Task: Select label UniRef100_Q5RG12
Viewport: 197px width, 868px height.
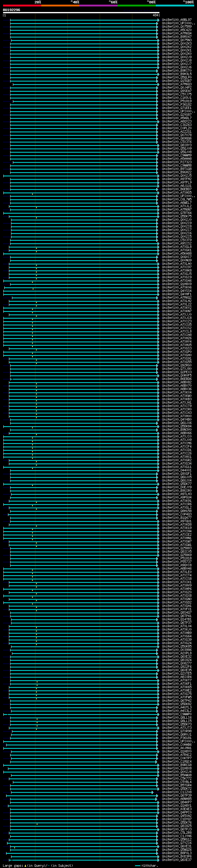Action: pyautogui.click(x=177, y=840)
